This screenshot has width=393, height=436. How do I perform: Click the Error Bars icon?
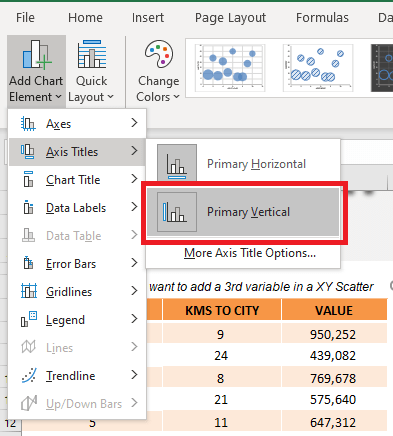click(x=28, y=263)
